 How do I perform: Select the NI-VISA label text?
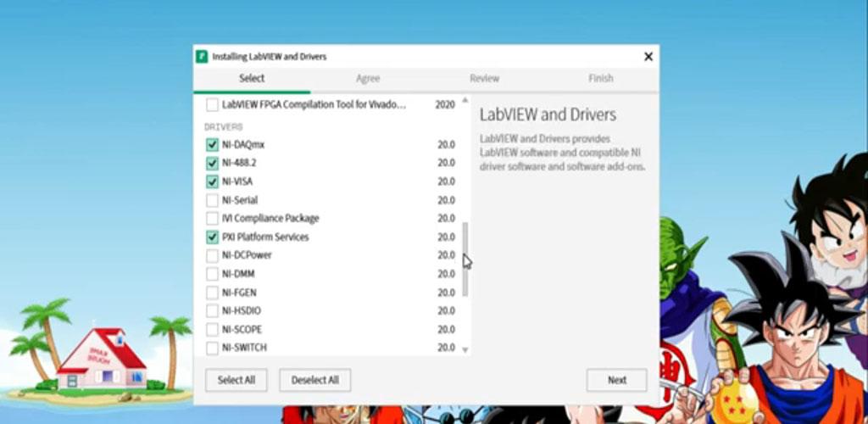coord(237,181)
